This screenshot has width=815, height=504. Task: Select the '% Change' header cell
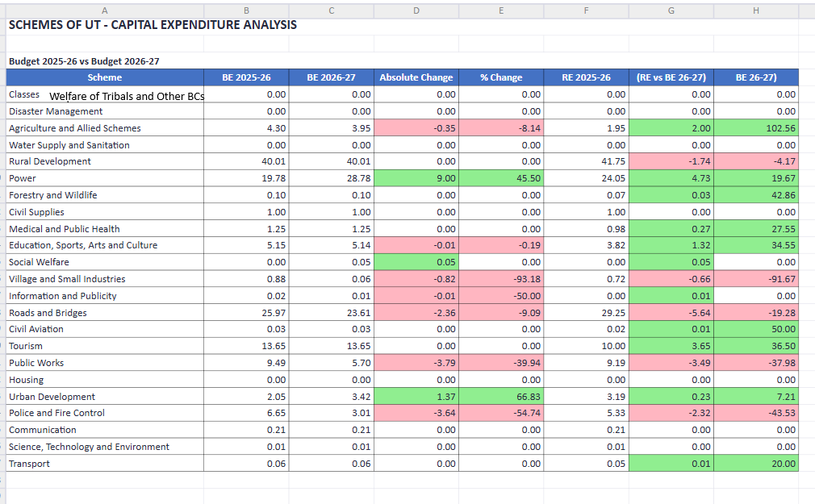[x=501, y=77]
